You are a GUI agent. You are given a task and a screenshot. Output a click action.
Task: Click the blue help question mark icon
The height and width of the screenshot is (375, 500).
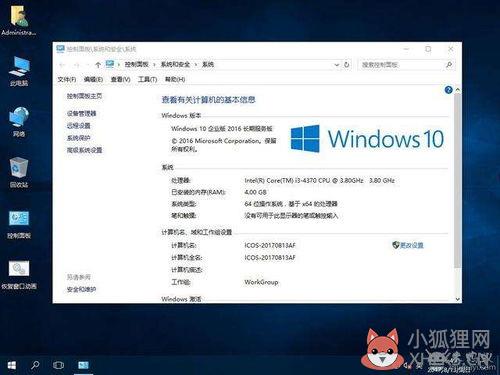coord(448,90)
